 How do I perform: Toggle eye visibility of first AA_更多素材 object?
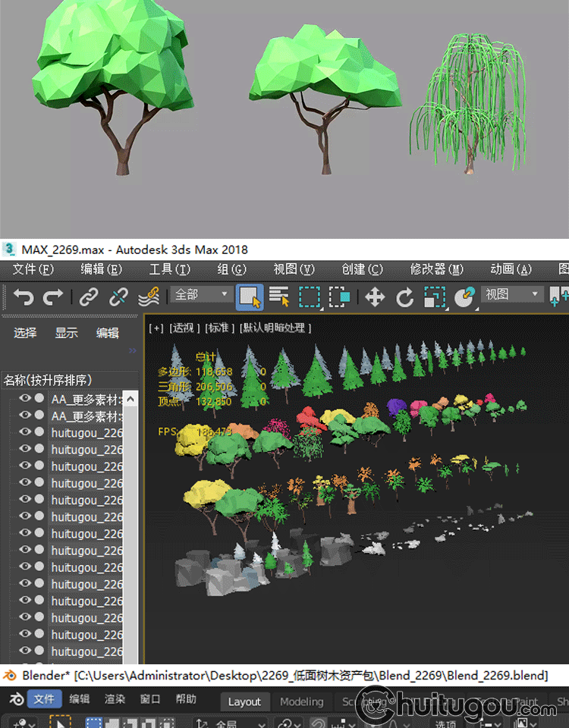pos(25,398)
